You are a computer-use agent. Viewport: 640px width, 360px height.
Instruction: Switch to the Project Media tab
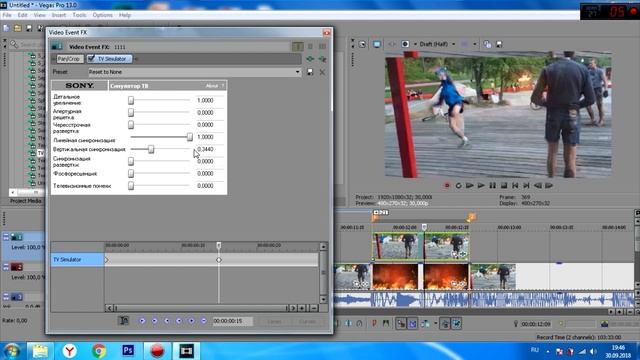pos(26,201)
